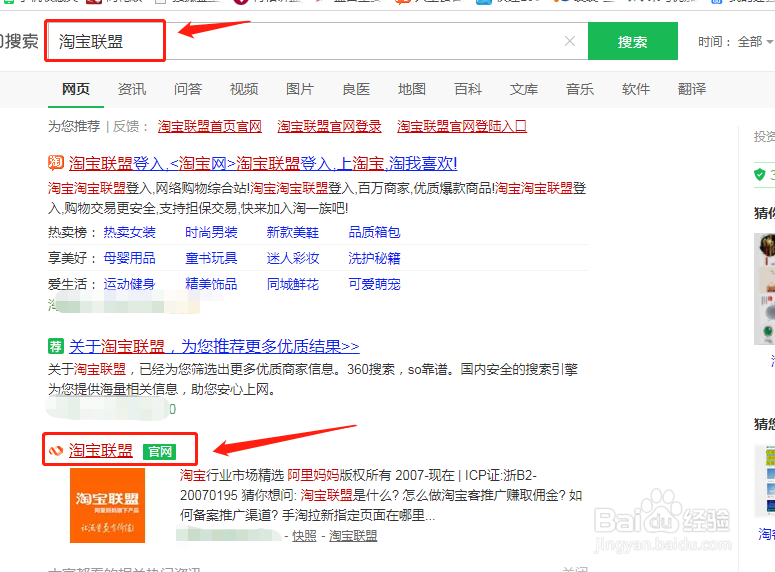Click the 淘宝联盟 link after 快照

[353, 536]
